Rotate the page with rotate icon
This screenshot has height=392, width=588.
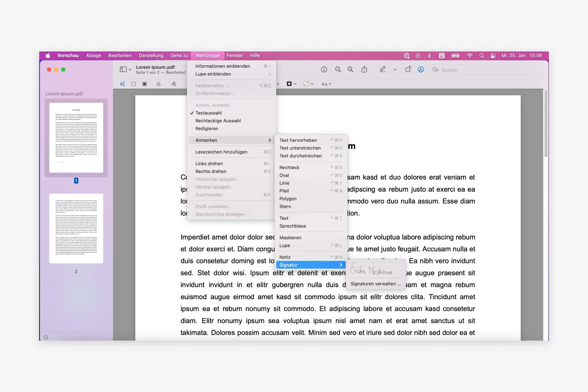pyautogui.click(x=408, y=69)
